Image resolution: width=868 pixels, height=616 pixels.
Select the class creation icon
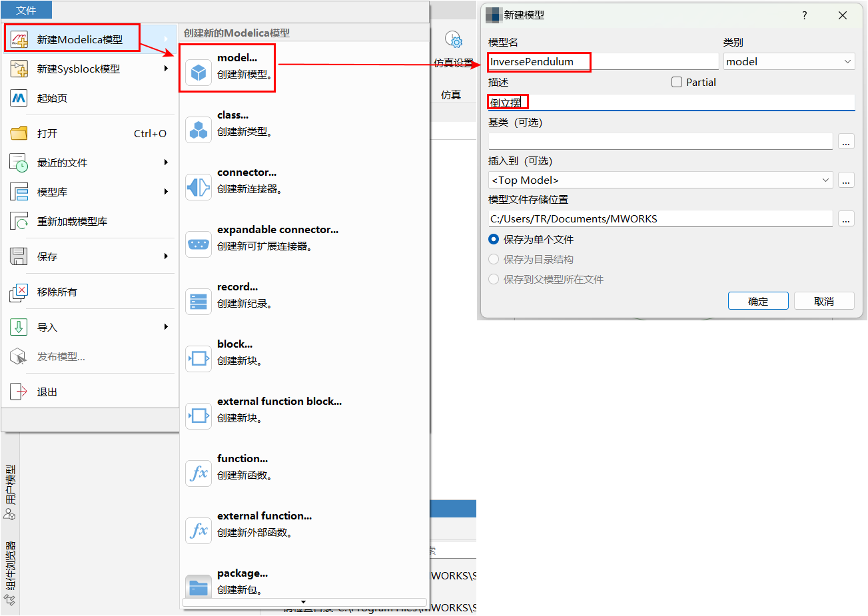tap(199, 129)
